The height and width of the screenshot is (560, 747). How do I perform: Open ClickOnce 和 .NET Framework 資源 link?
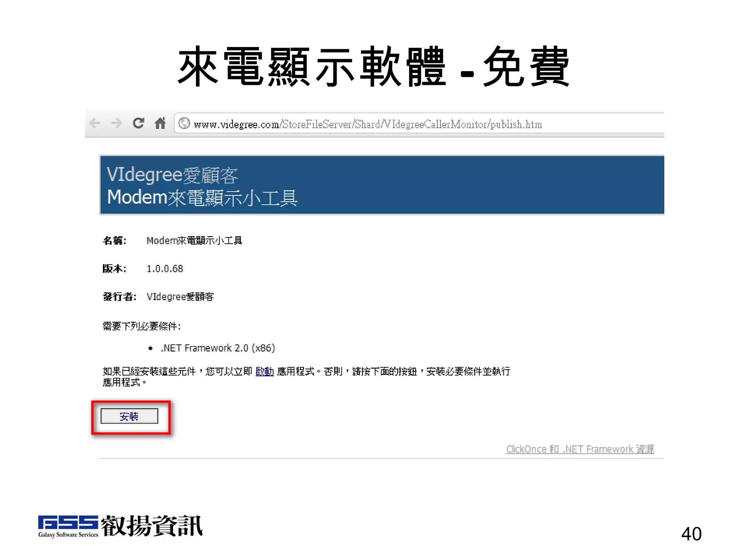tap(580, 449)
